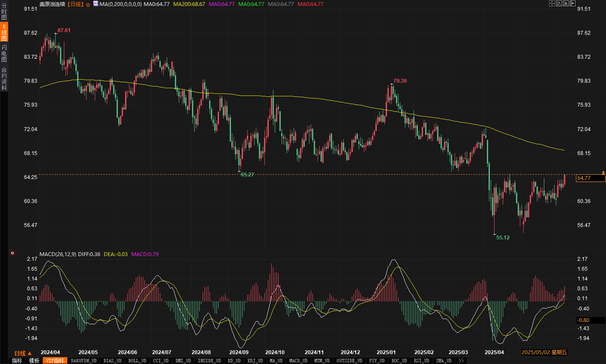Click the 2025/01 date on the time axis
Screen dimensions: 606x364
(386, 352)
